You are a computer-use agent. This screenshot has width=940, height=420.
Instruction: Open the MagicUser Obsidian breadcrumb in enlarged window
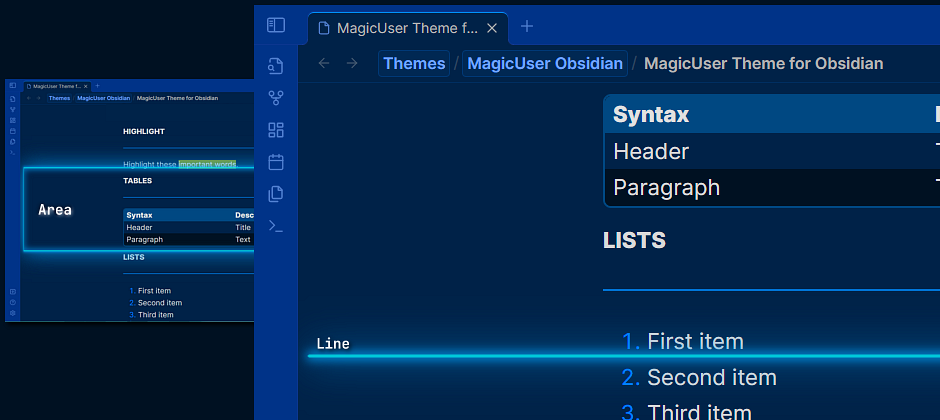(x=545, y=64)
